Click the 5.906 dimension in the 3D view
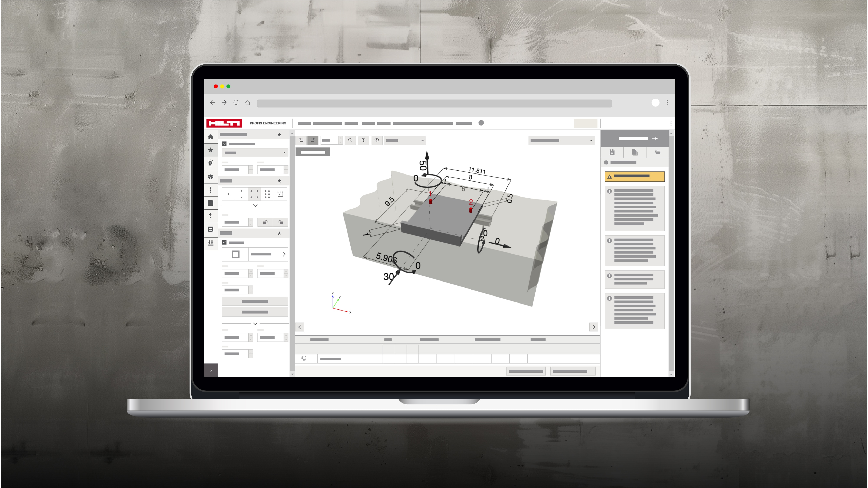 click(x=387, y=258)
